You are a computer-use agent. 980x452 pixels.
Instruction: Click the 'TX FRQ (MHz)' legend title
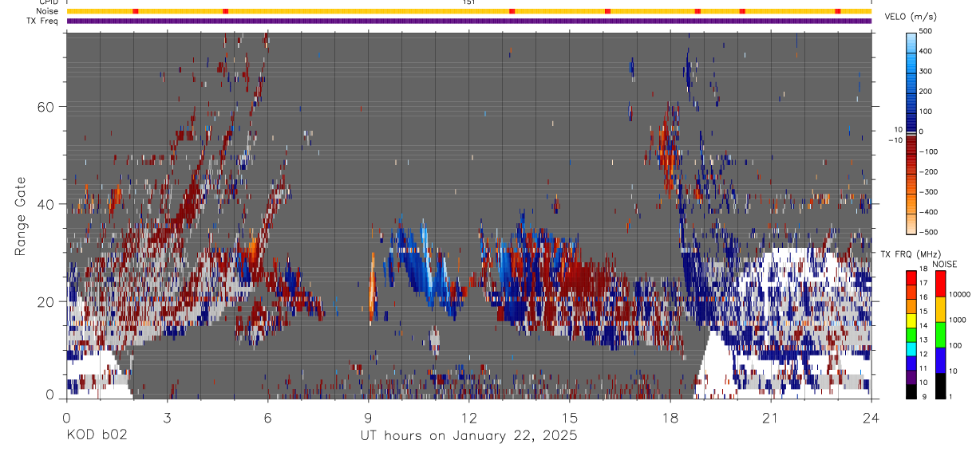pos(912,254)
